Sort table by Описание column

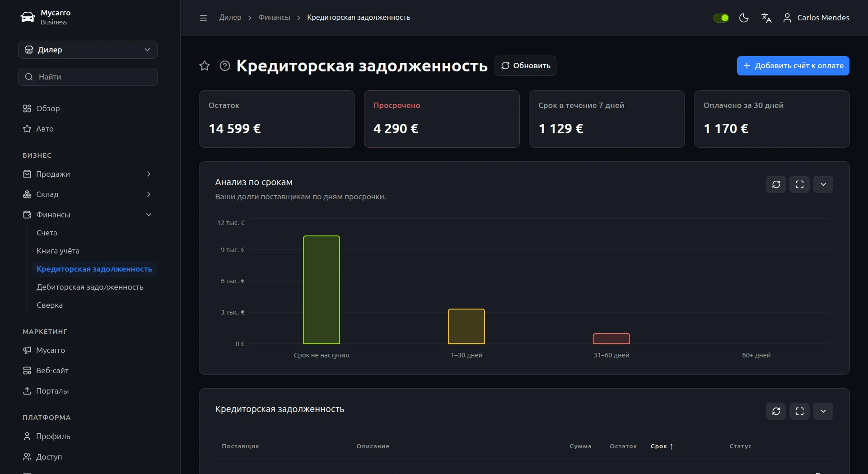[373, 446]
